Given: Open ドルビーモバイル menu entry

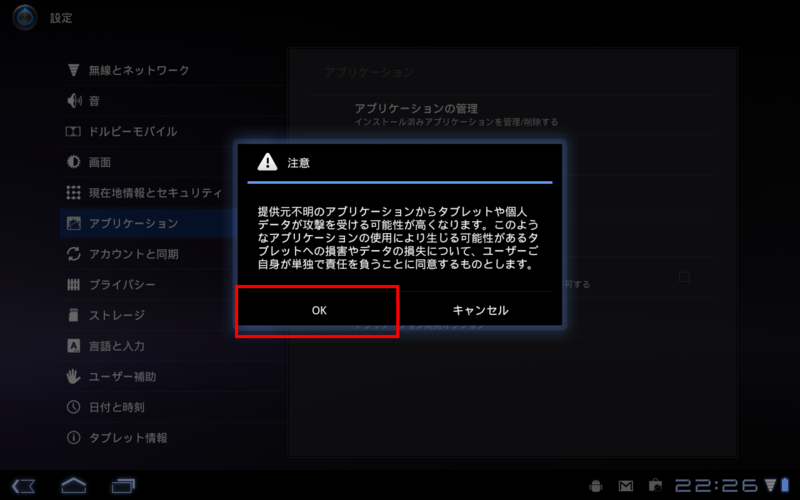Looking at the screenshot, I should click(x=172, y=132).
